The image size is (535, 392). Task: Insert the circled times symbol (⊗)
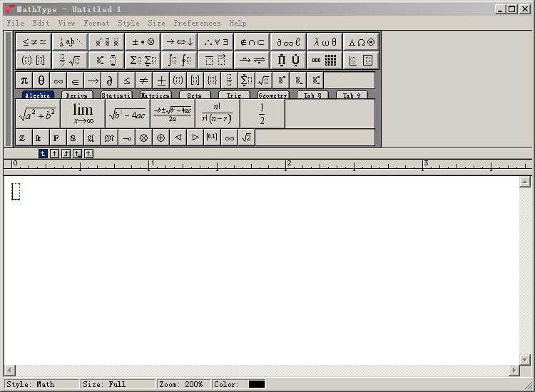(x=143, y=138)
